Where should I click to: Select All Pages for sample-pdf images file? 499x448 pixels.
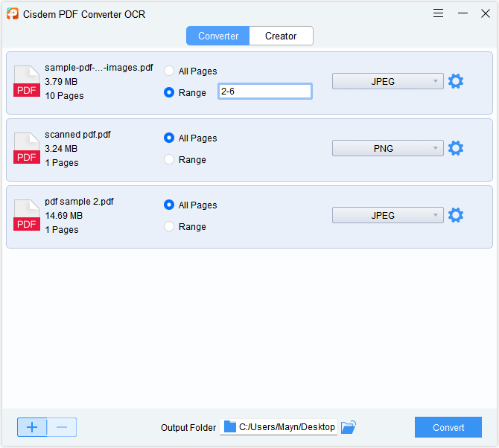[169, 71]
